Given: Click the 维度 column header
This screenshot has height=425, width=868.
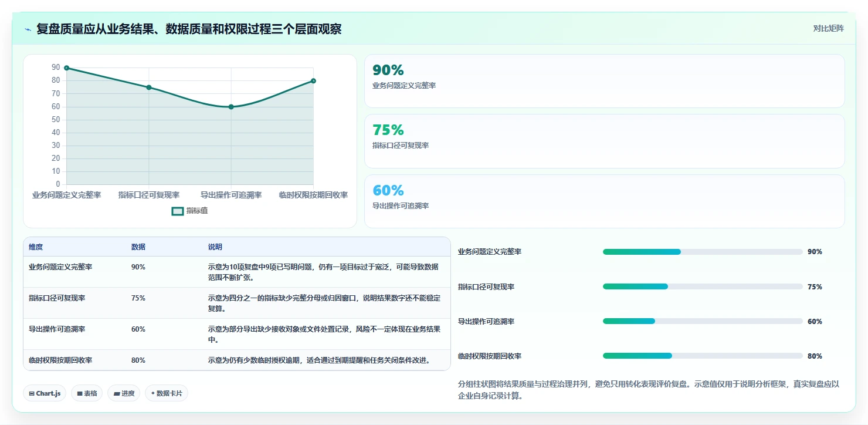Looking at the screenshot, I should pos(36,247).
